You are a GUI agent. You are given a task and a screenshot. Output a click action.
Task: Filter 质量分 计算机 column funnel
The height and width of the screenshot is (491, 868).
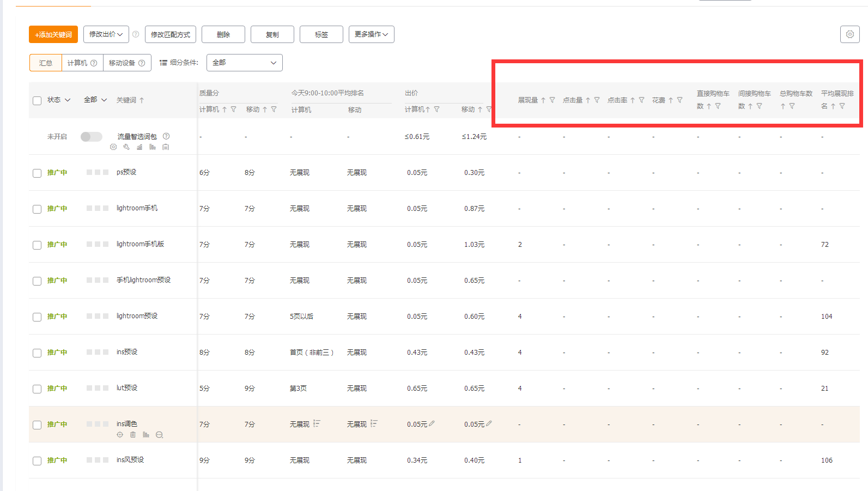pos(233,110)
